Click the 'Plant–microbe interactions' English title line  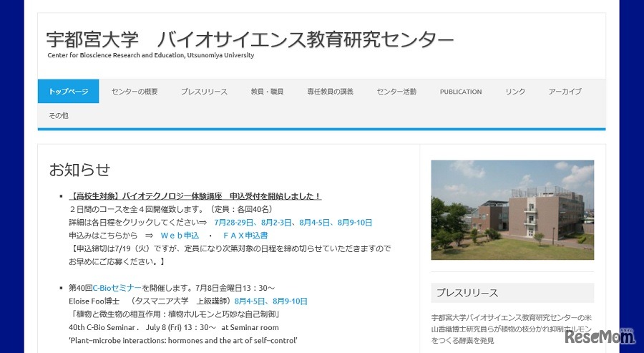[183, 341]
